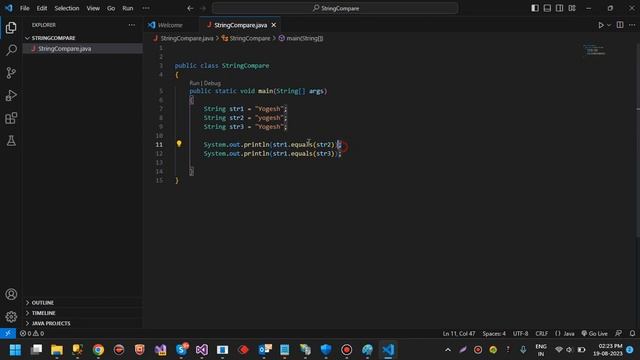The width and height of the screenshot is (640, 360).
Task: Open the Extensions view
Action: 11,118
